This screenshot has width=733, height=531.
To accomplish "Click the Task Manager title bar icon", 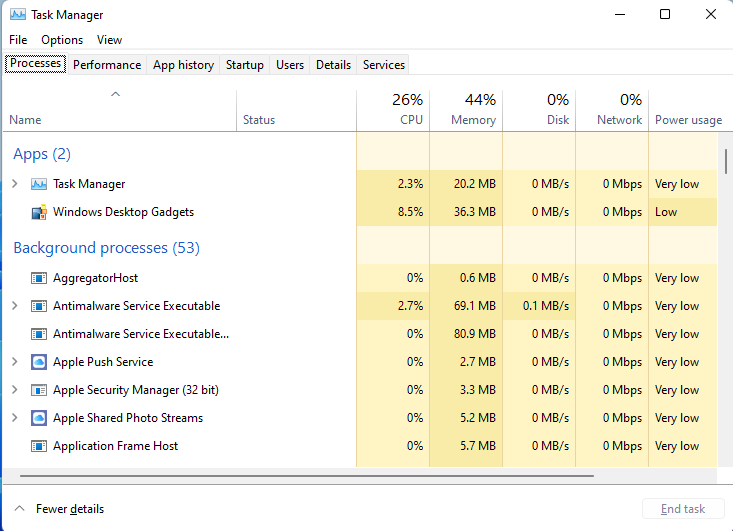I will click(x=18, y=15).
